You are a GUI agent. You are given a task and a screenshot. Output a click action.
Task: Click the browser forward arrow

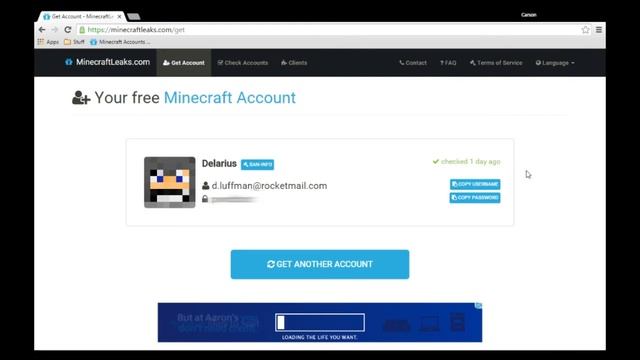(55, 30)
